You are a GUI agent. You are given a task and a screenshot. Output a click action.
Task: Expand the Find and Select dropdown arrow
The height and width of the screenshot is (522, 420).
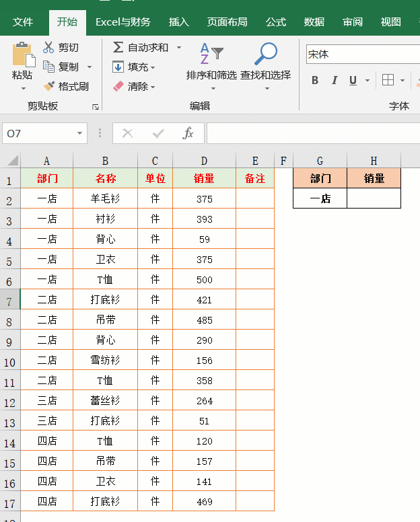tap(267, 89)
